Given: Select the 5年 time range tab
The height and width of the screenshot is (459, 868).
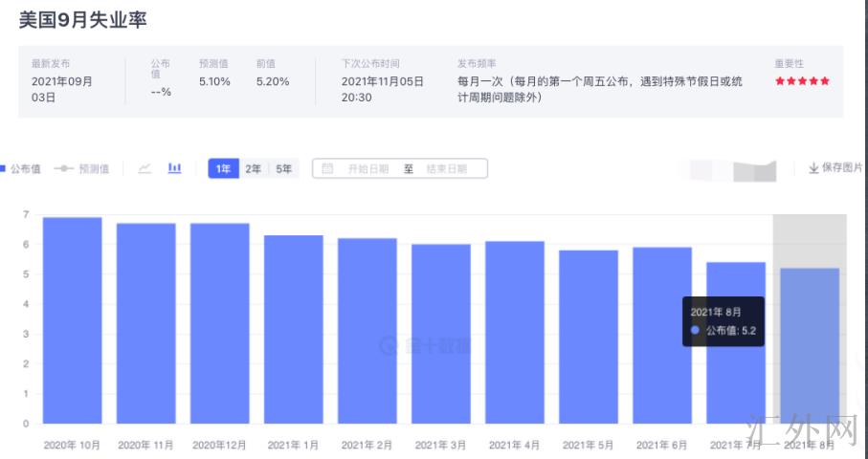Looking at the screenshot, I should click(284, 168).
